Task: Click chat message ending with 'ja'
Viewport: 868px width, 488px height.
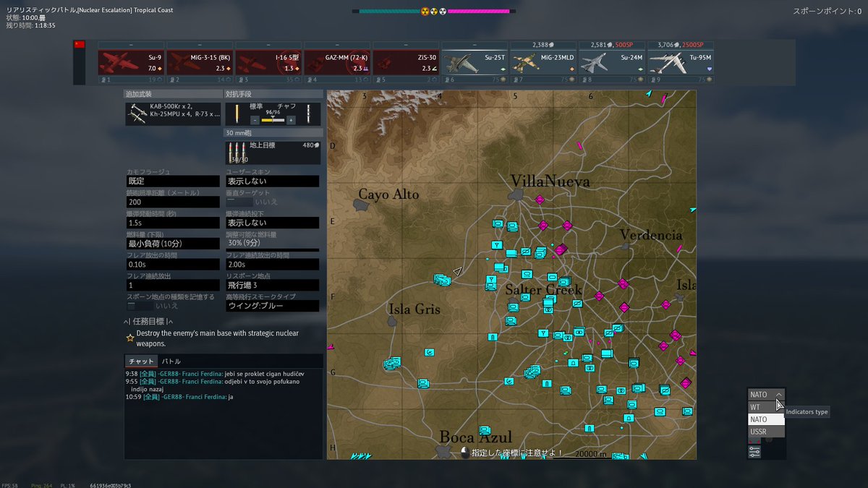Action: [x=179, y=397]
